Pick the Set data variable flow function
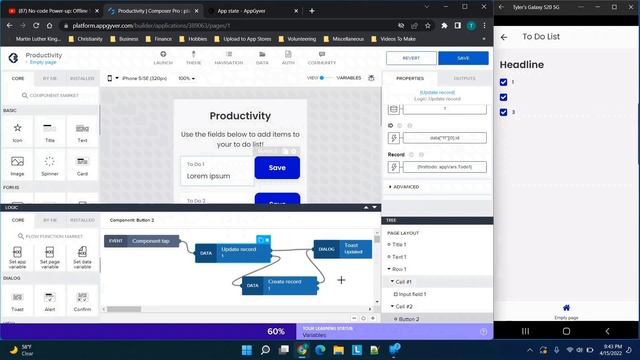The image size is (640, 360). pos(82,258)
